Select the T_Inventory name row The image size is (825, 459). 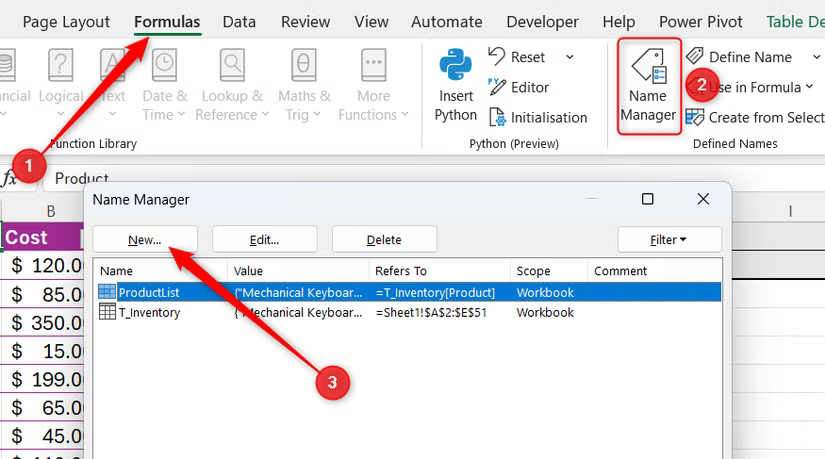pyautogui.click(x=150, y=312)
